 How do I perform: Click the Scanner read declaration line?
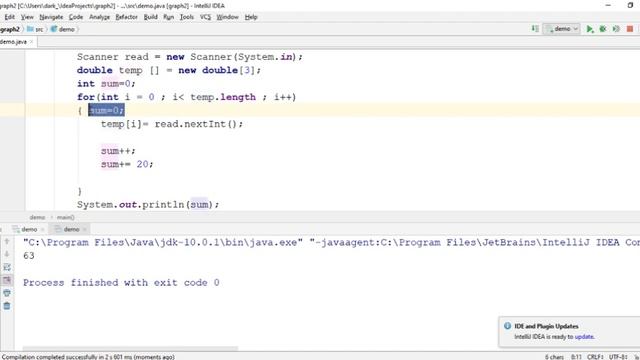click(190, 57)
